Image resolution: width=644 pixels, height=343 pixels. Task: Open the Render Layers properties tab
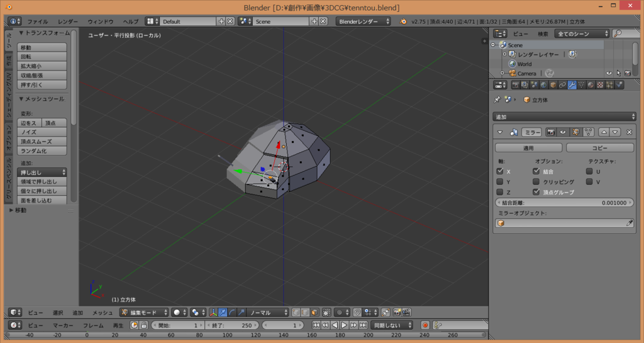[x=525, y=85]
